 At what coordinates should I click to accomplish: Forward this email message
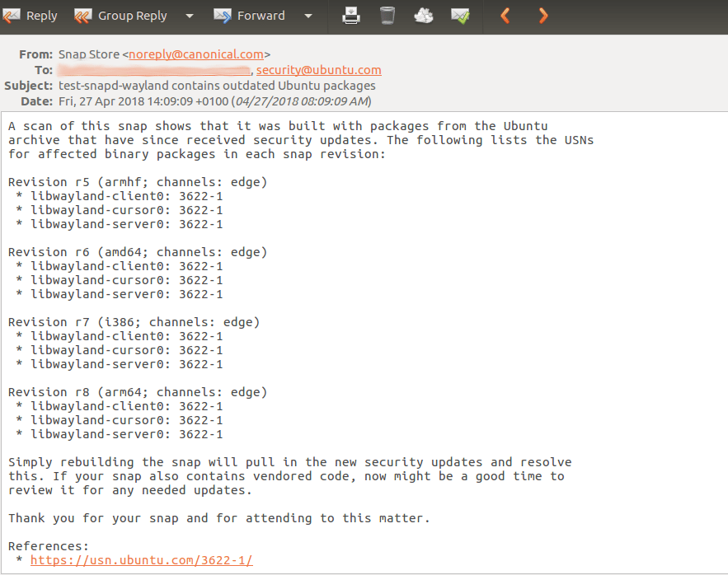click(249, 16)
